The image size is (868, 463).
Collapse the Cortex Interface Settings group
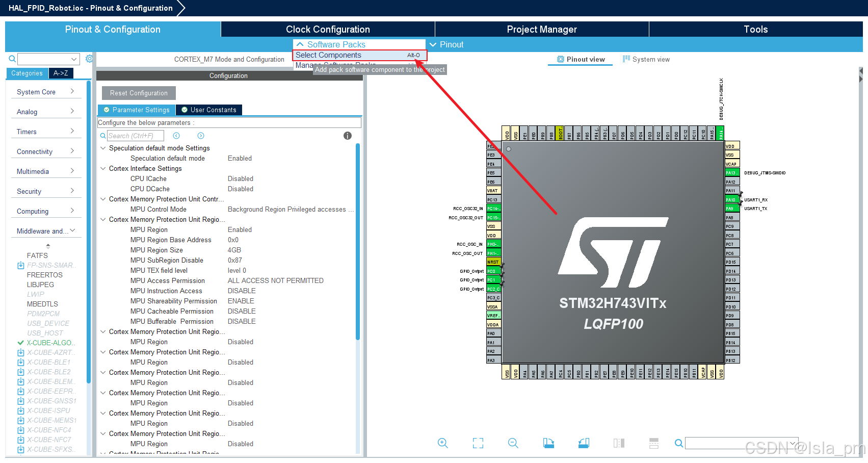pos(103,168)
